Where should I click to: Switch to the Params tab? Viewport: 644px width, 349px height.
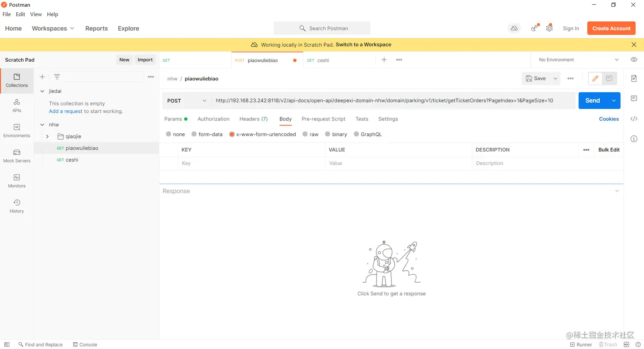(176, 119)
